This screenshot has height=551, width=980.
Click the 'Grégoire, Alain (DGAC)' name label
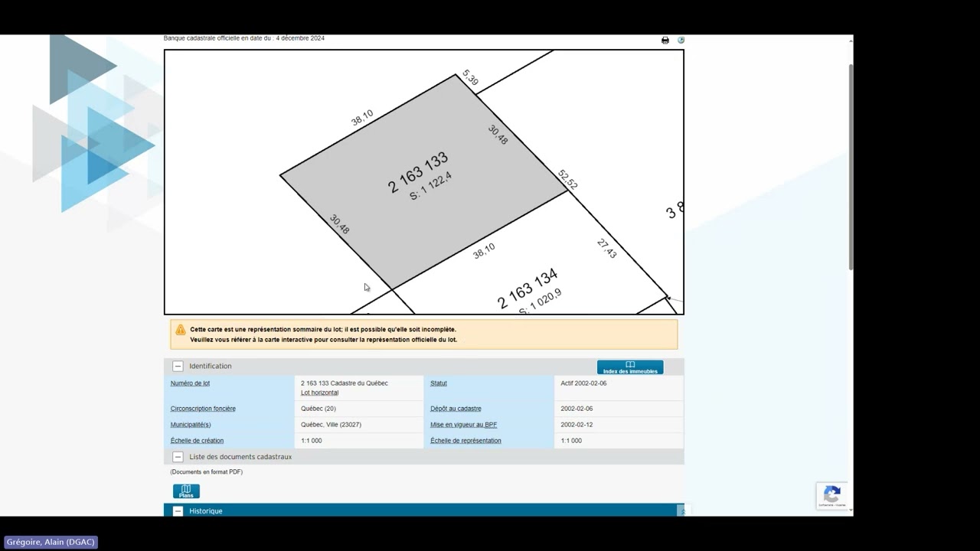[51, 542]
